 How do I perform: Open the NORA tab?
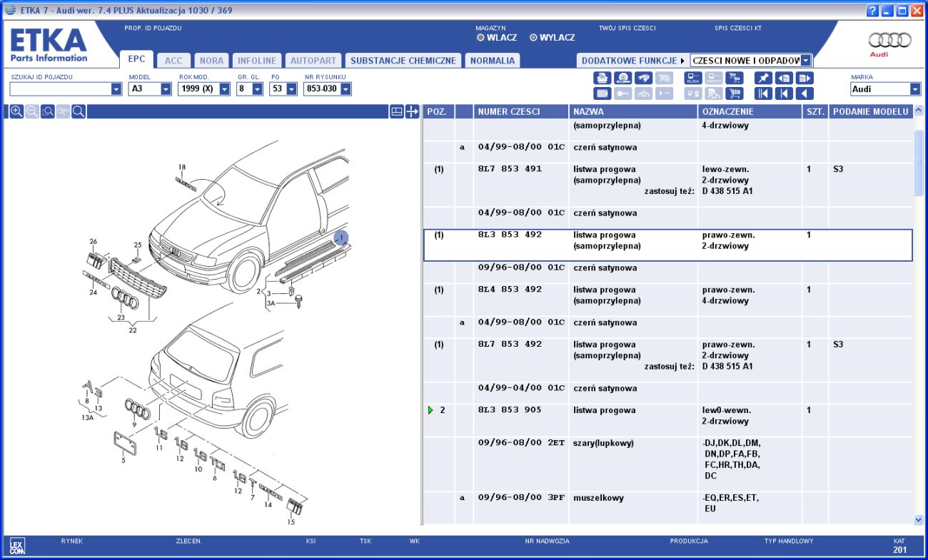tap(211, 61)
